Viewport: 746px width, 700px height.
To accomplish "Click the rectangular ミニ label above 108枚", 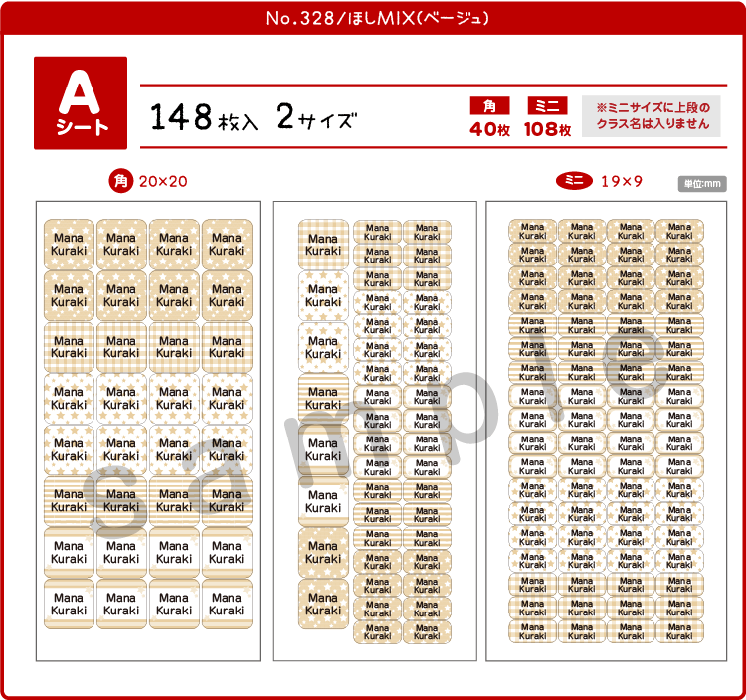I will 547,106.
